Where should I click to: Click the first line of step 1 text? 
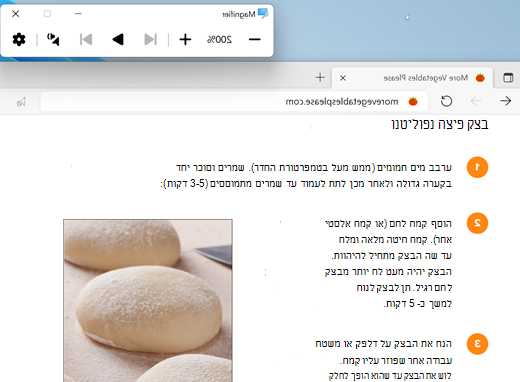click(x=314, y=167)
